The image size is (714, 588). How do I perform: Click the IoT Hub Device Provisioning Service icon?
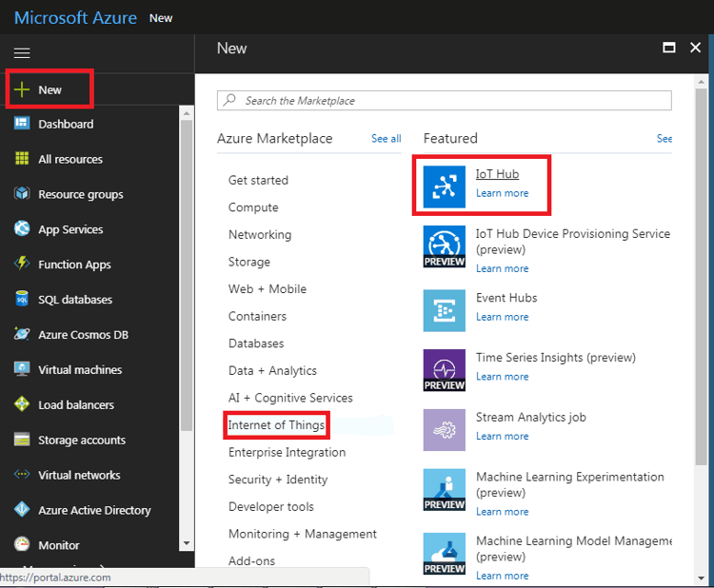point(444,246)
